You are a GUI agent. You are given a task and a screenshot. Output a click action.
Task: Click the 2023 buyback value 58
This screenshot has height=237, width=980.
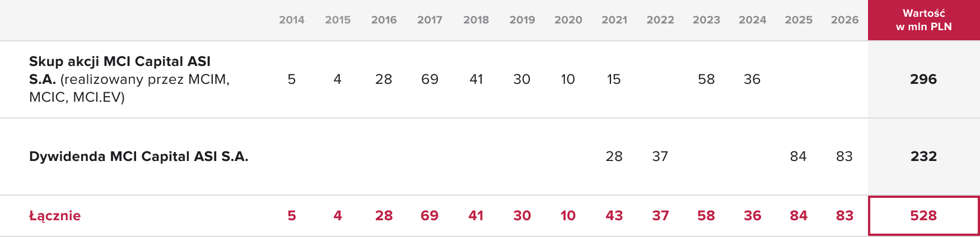[706, 79]
